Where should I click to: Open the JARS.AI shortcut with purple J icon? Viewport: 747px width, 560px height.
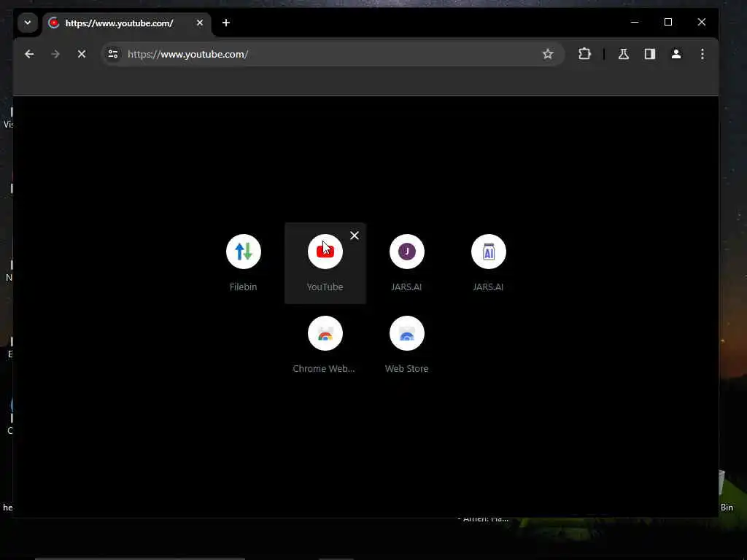tap(406, 262)
